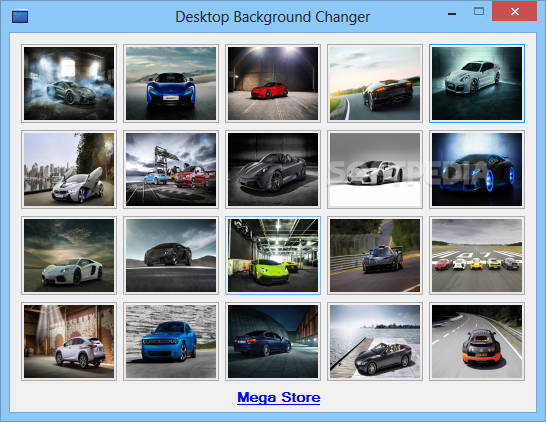Choose the silver Porsche wallpaper thumbnail
Image resolution: width=546 pixels, height=422 pixels.
(x=477, y=84)
